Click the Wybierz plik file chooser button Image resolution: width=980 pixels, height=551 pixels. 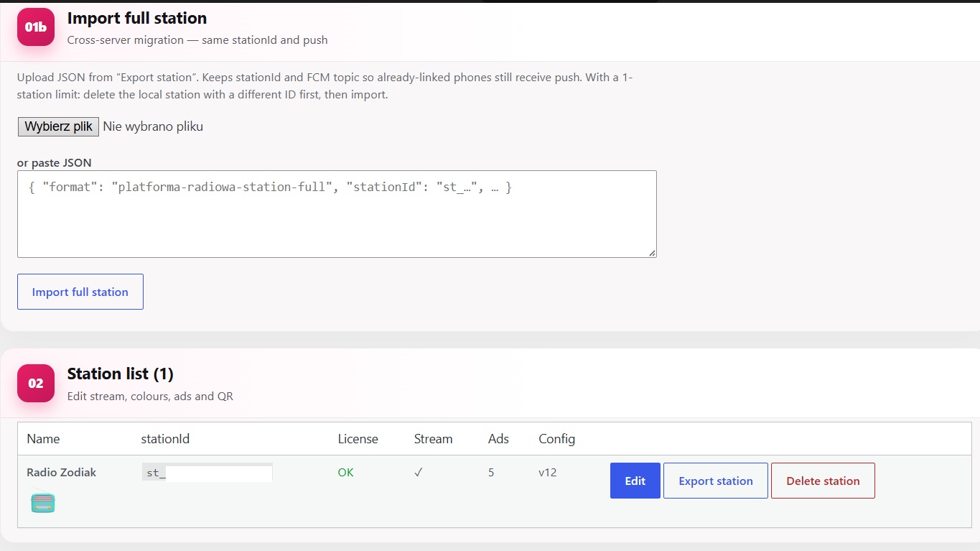[58, 126]
